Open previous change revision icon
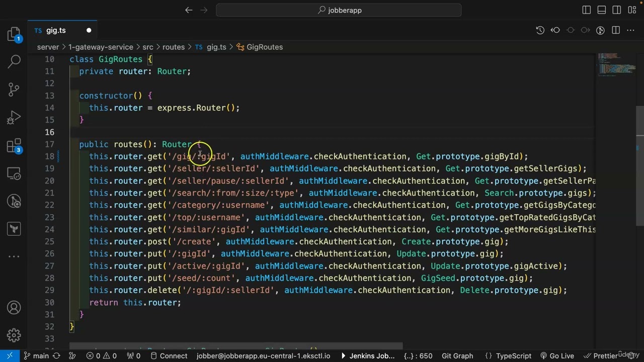The width and height of the screenshot is (644, 362). (555, 30)
